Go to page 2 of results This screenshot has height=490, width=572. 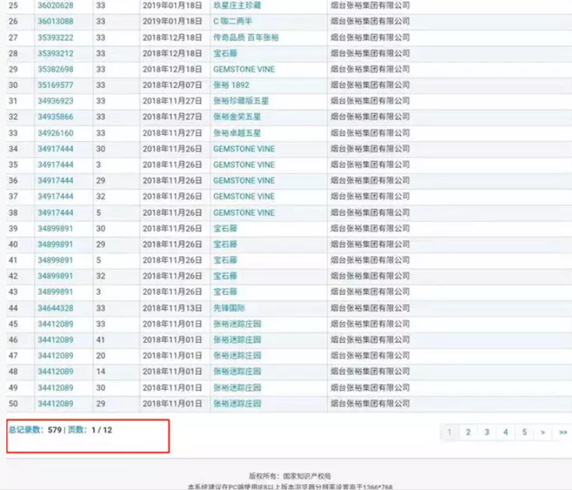[468, 432]
